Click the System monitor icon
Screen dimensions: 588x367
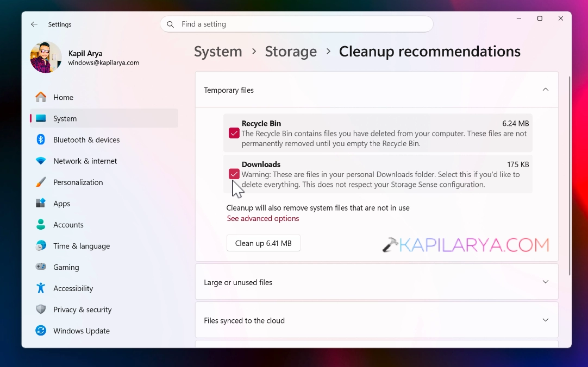click(x=41, y=118)
